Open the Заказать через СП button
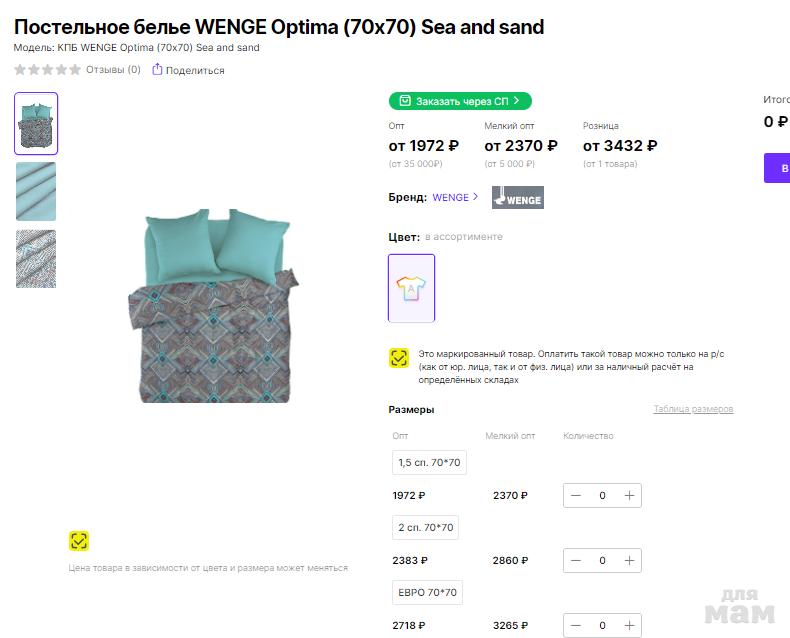 [x=460, y=101]
